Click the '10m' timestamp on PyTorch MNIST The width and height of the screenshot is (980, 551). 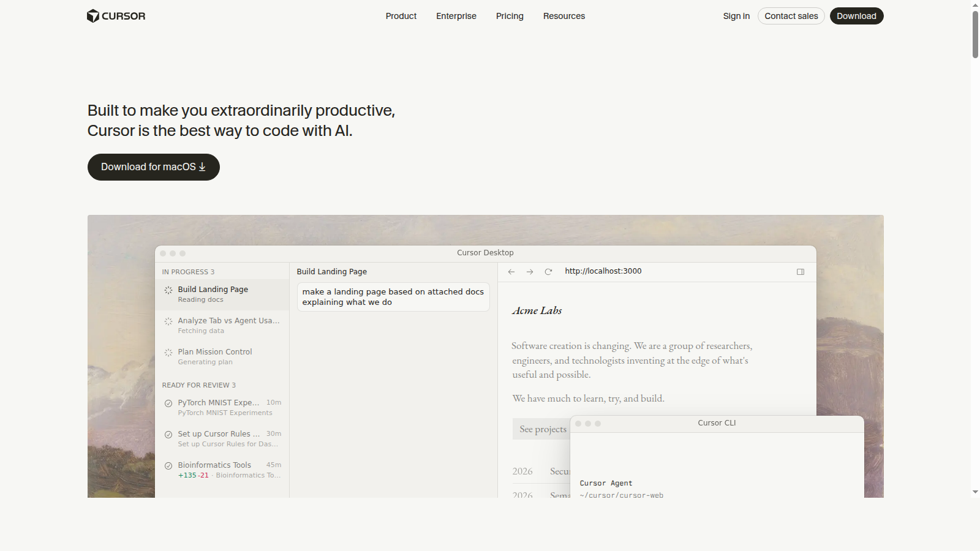tap(274, 403)
